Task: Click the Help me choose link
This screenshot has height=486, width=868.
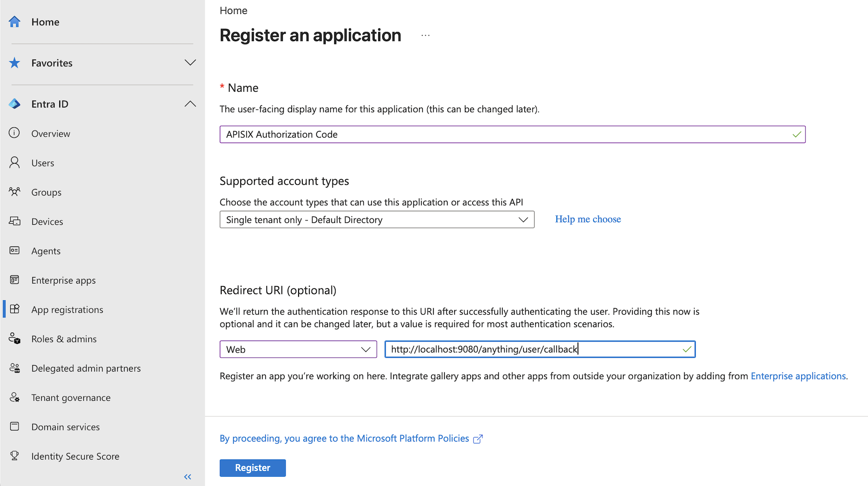Action: 588,219
